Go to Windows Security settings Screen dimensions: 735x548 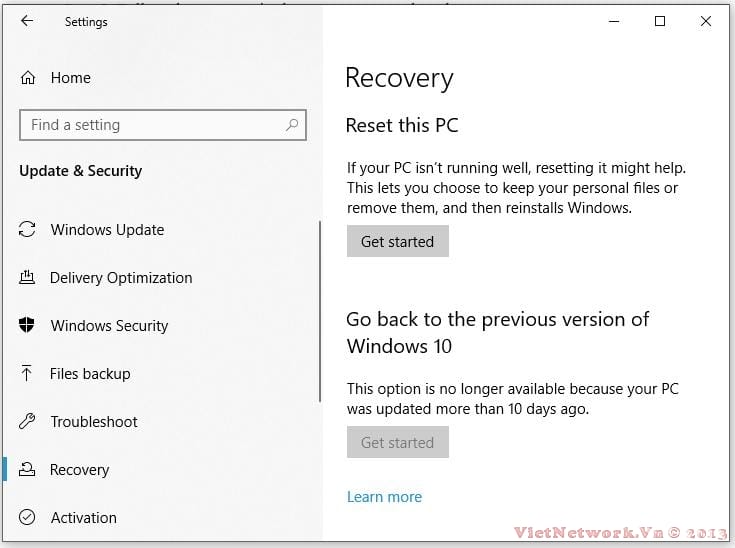pos(109,326)
